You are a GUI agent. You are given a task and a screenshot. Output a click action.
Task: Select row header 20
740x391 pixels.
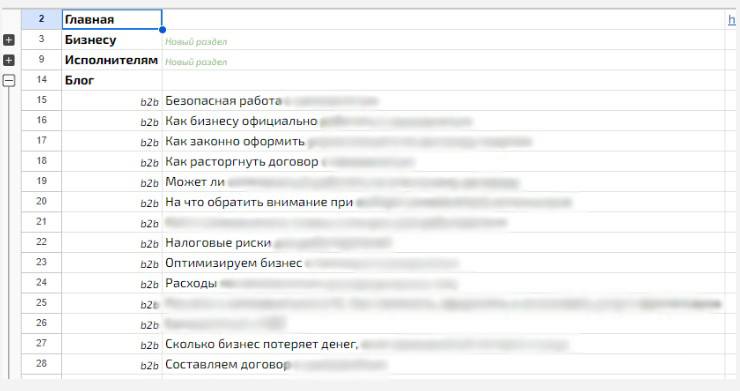tap(42, 202)
